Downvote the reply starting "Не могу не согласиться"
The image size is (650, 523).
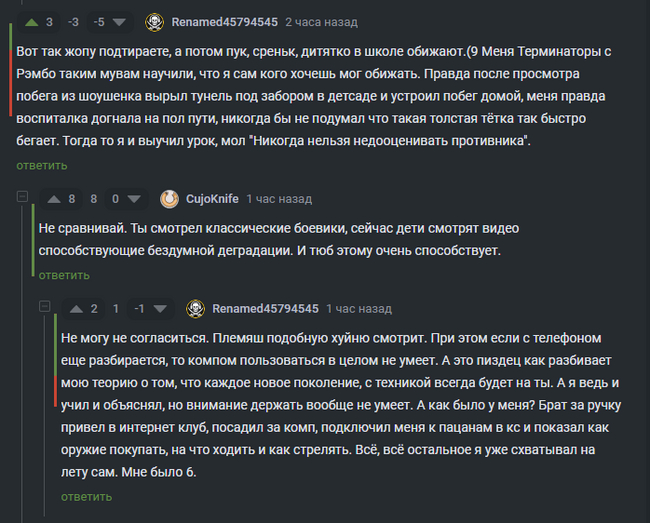(164, 308)
